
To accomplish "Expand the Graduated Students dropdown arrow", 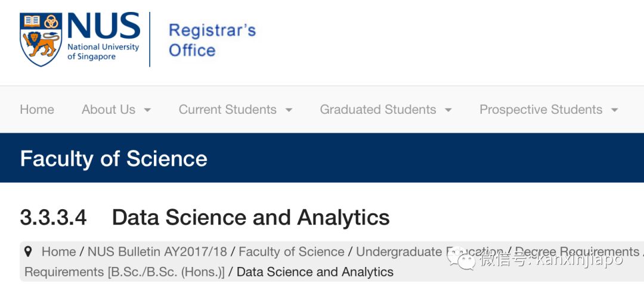I will pyautogui.click(x=448, y=110).
